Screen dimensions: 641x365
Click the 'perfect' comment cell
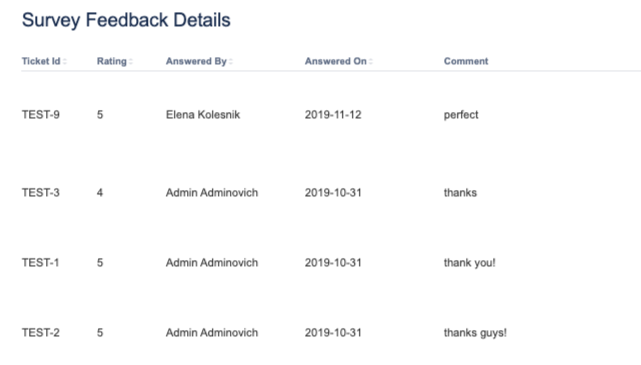pos(461,115)
